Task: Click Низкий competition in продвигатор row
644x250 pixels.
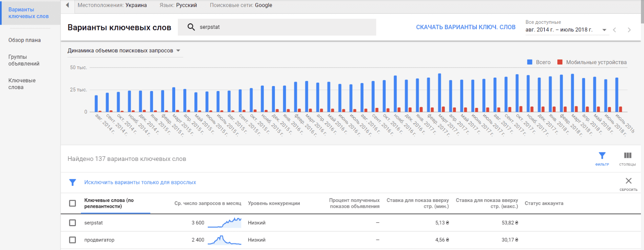Action: pos(256,240)
